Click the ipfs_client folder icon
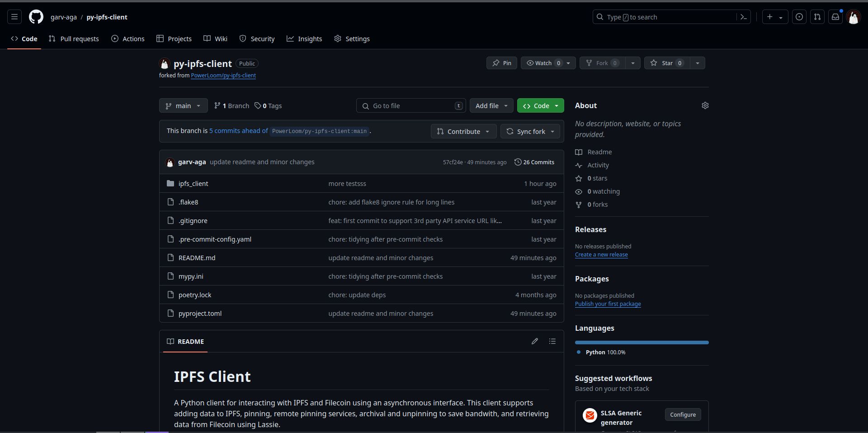The height and width of the screenshot is (433, 868). (x=170, y=183)
